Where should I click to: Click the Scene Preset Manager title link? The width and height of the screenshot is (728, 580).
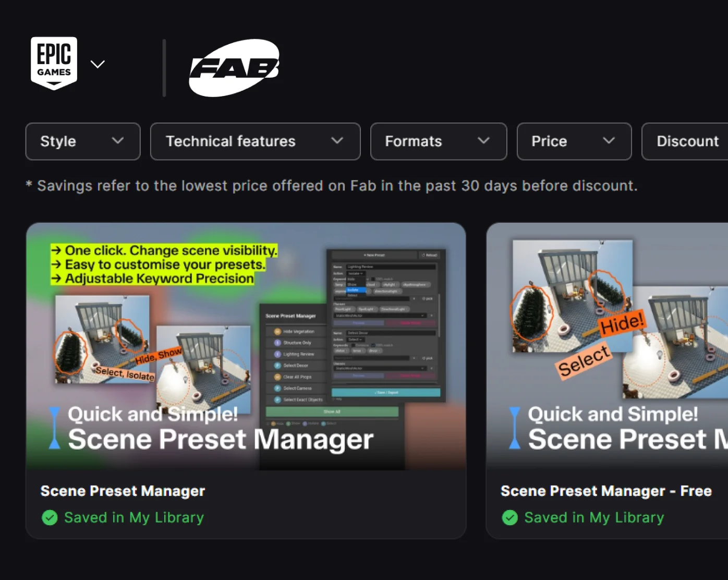pyautogui.click(x=123, y=491)
